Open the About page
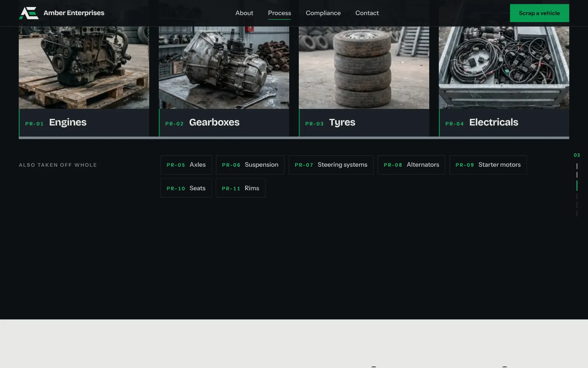Image resolution: width=588 pixels, height=368 pixels. click(244, 13)
